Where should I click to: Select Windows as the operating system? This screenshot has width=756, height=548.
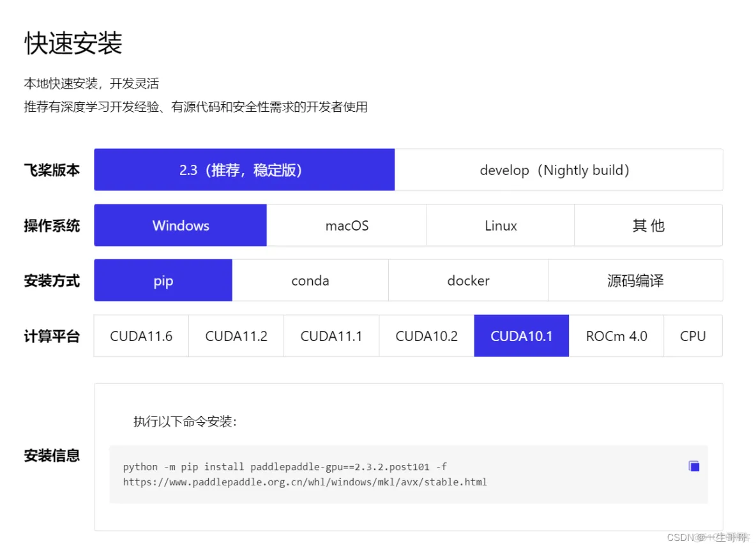(x=180, y=225)
